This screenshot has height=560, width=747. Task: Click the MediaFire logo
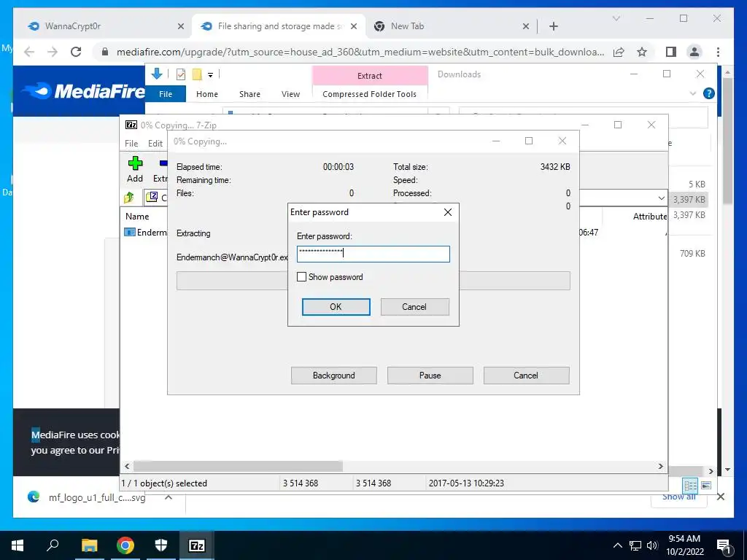click(x=84, y=90)
